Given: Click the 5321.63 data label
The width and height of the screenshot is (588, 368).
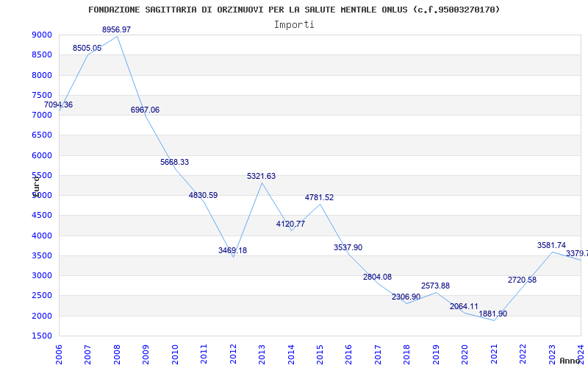Looking at the screenshot, I should click(x=262, y=176).
